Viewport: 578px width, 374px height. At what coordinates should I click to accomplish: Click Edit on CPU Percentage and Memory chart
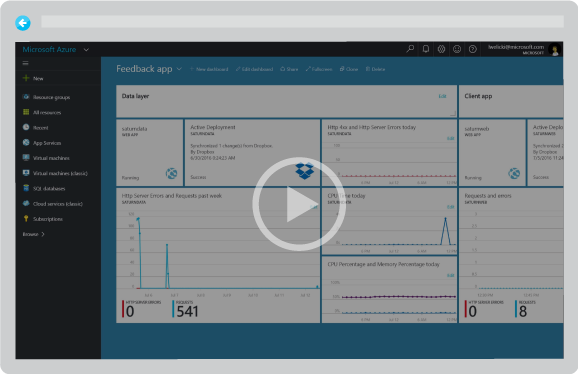[x=450, y=275]
